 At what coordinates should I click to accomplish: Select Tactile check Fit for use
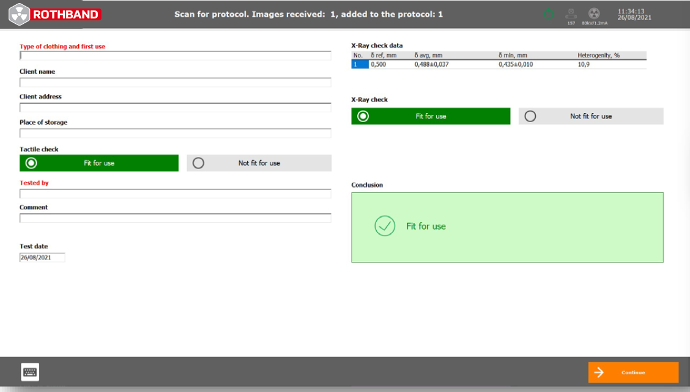99,163
